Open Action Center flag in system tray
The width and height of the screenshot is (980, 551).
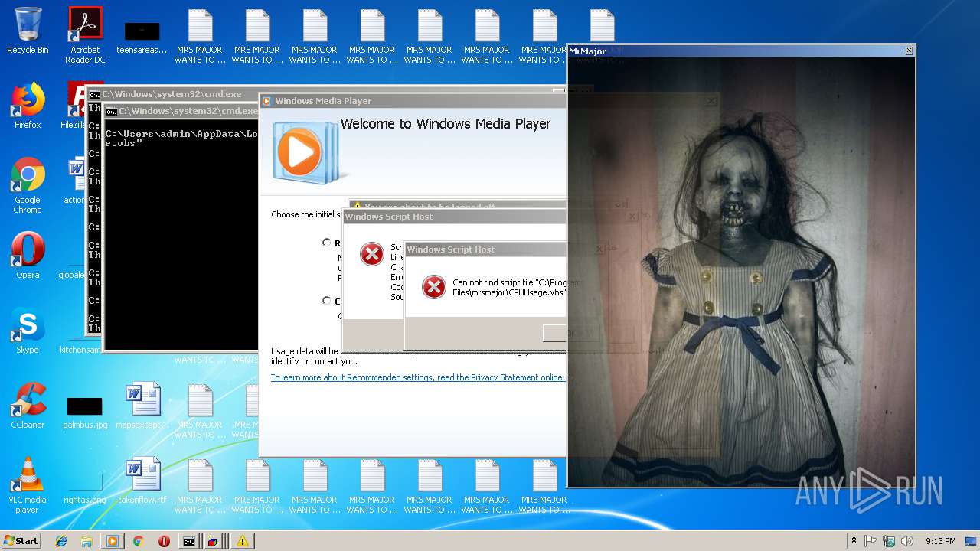[871, 541]
